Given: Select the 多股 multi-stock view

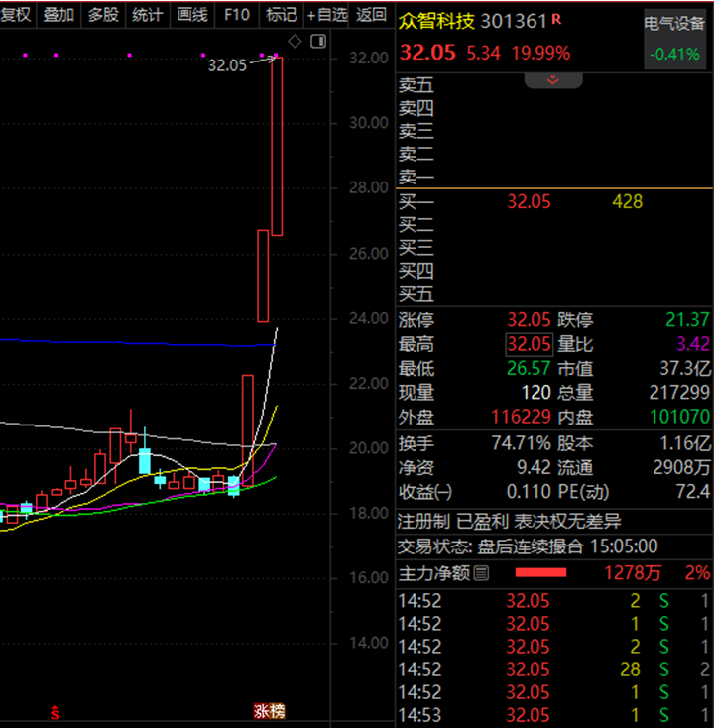Looking at the screenshot, I should tap(103, 15).
